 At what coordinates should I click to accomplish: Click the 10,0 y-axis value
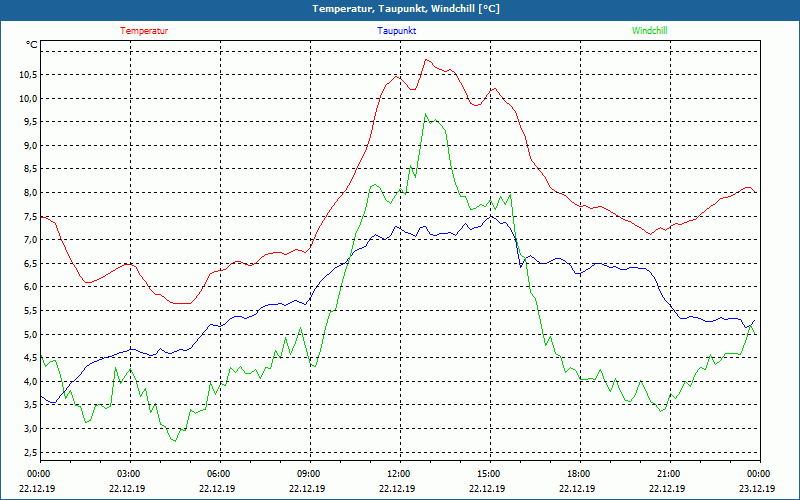(x=28, y=98)
